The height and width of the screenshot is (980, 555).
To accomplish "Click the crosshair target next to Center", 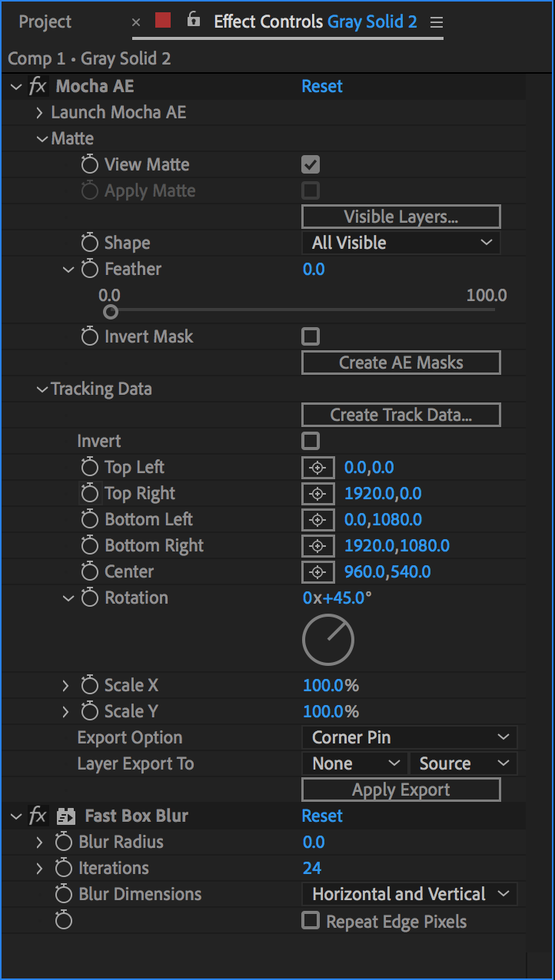I will pyautogui.click(x=318, y=571).
